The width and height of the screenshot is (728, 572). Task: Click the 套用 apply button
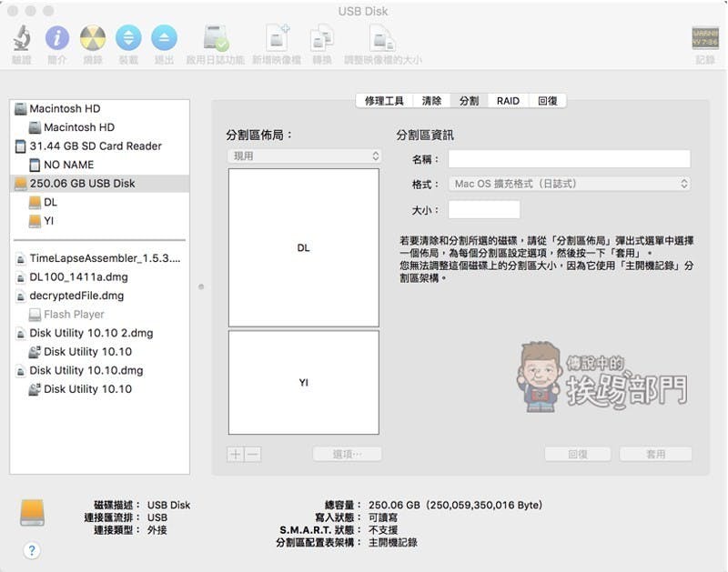point(655,454)
